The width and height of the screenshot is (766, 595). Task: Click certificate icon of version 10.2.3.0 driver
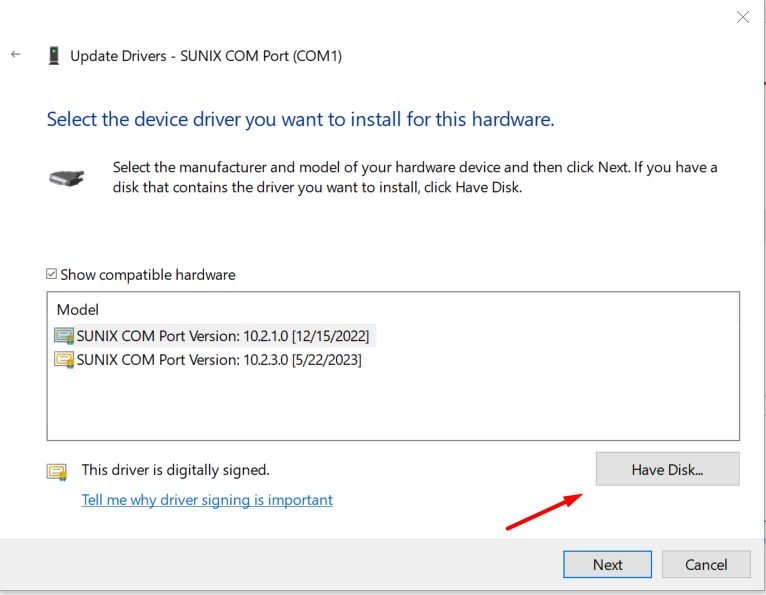pos(64,360)
